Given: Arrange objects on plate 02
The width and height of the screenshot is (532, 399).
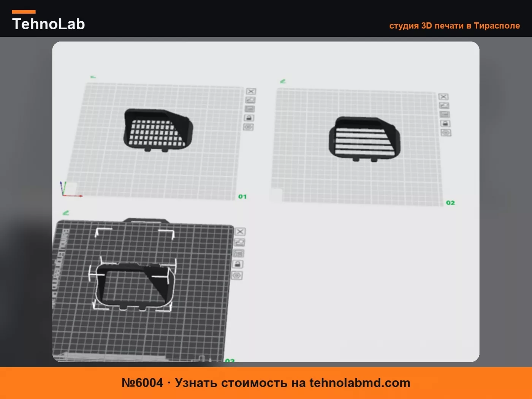Looking at the screenshot, I should 445,114.
